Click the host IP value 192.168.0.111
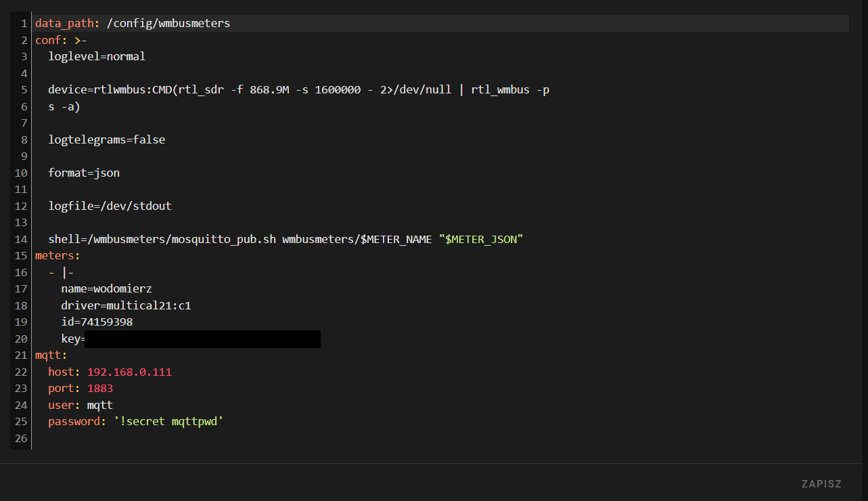The image size is (868, 501). 129,372
